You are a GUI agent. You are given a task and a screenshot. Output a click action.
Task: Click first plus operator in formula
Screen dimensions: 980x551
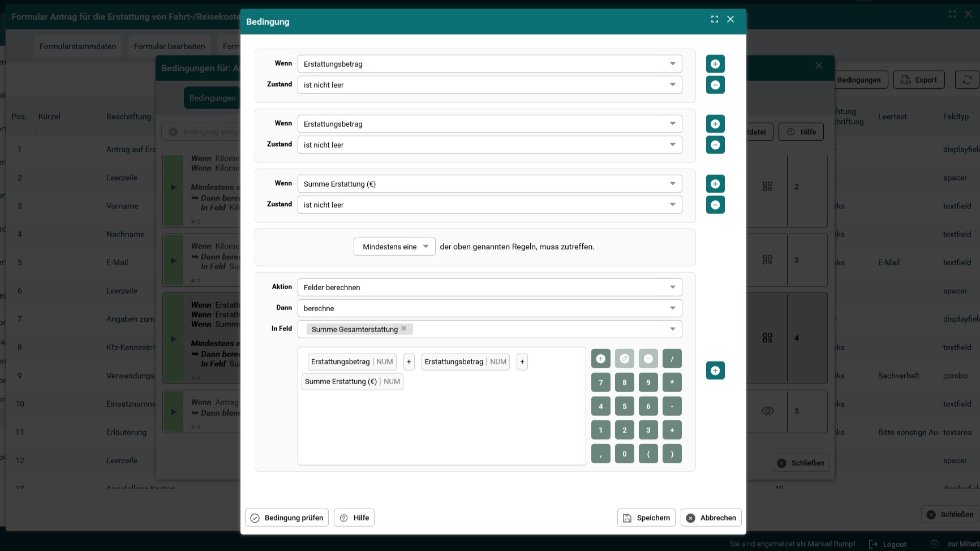point(409,361)
